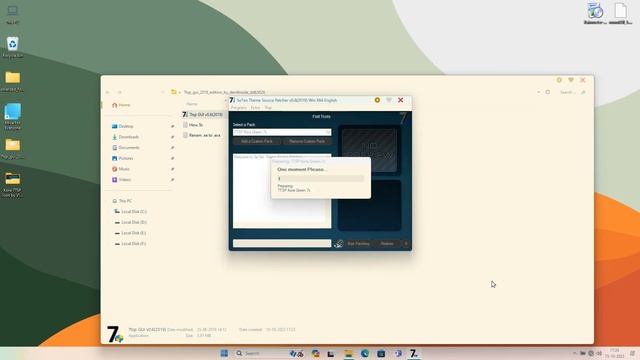Open the Program menu in patcher
Screen dimensions: 640x360
tap(239, 108)
